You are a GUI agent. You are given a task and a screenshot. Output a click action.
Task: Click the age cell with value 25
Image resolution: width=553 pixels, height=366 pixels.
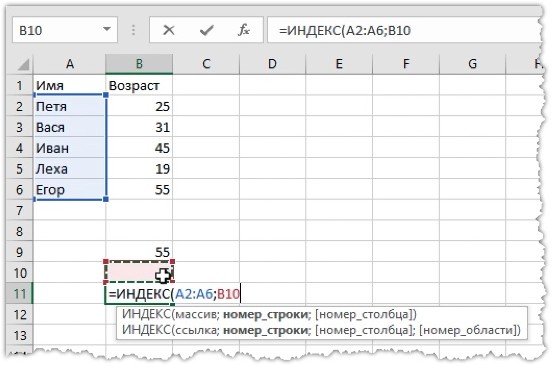[x=139, y=106]
